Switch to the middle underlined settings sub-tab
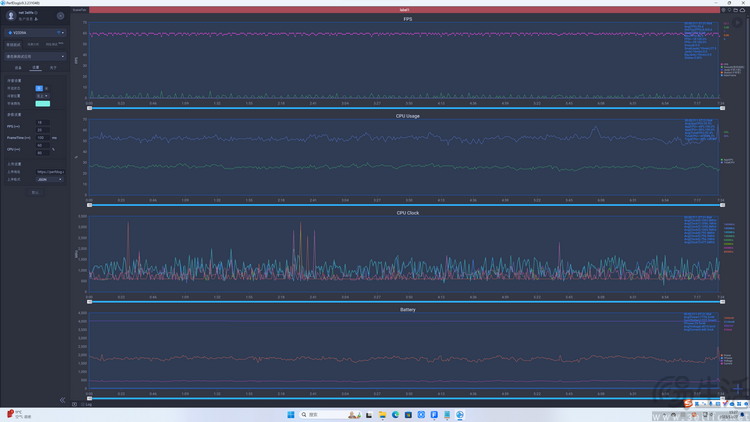The image size is (750, 422). 35,67
